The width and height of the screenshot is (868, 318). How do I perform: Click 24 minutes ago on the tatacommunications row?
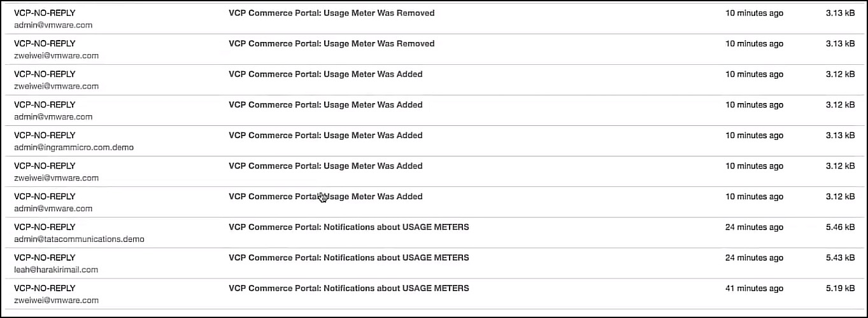point(754,227)
